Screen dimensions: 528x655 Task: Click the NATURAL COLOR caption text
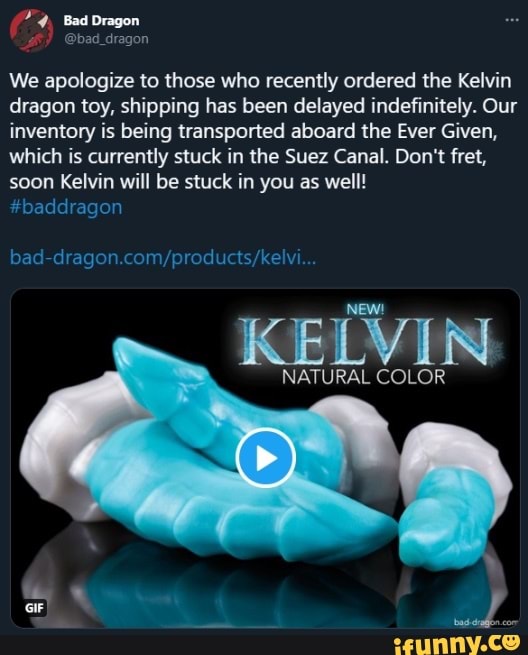point(363,378)
